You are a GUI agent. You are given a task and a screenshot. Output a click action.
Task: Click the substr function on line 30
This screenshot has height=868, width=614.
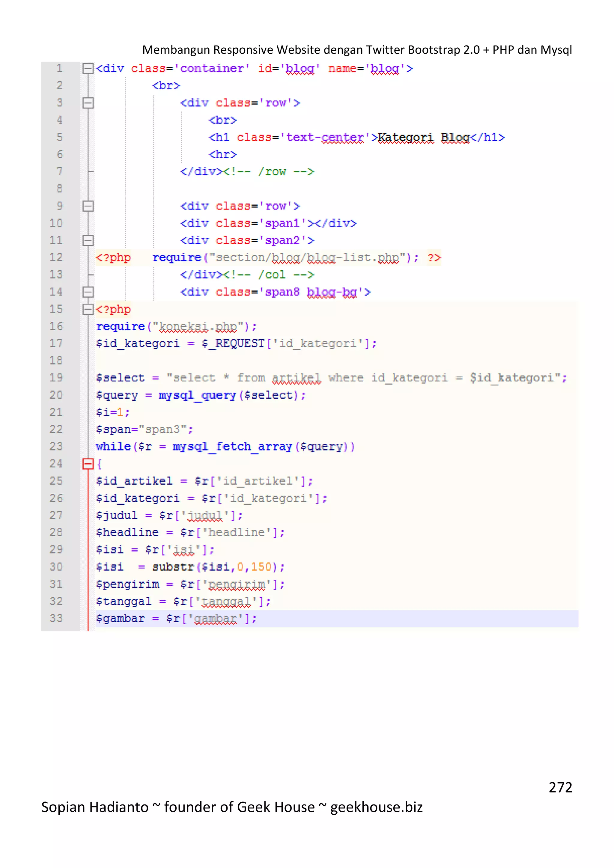point(173,567)
